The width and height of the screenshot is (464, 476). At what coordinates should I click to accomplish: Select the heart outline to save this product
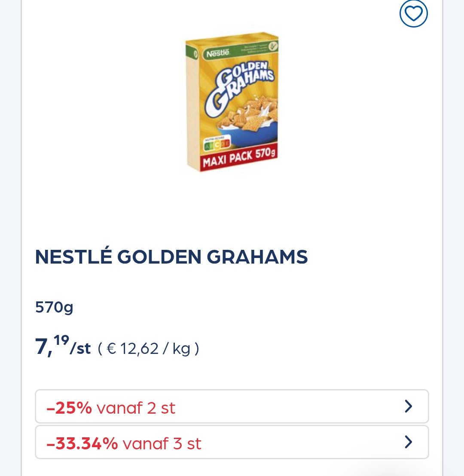(413, 13)
